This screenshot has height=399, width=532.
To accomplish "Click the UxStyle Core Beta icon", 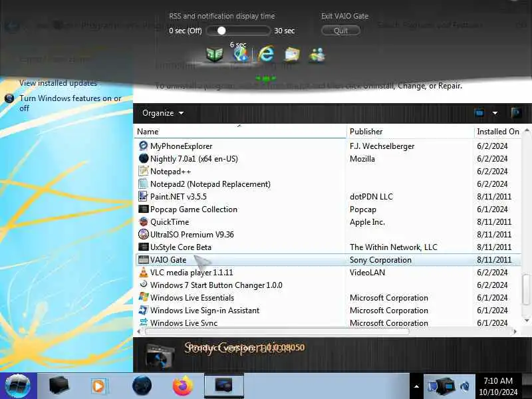I will [144, 247].
